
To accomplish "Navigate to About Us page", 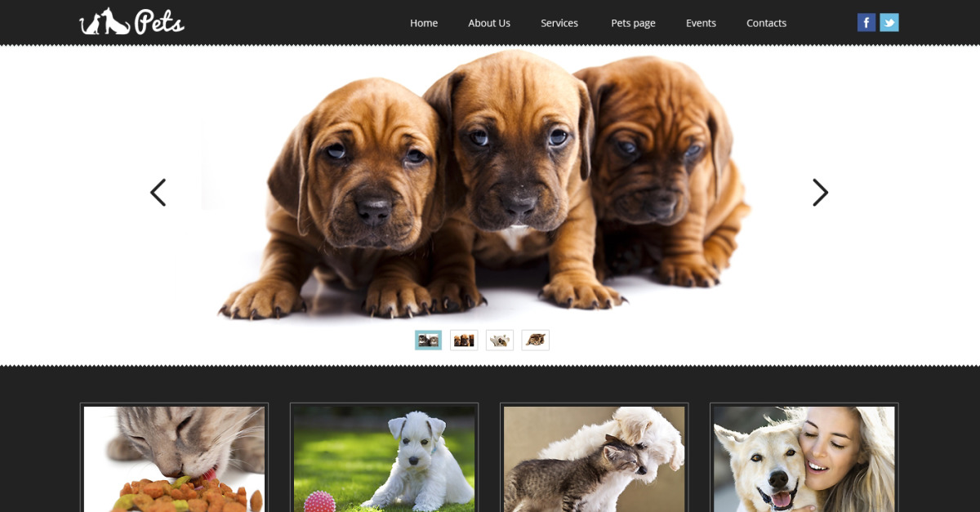I will point(489,23).
